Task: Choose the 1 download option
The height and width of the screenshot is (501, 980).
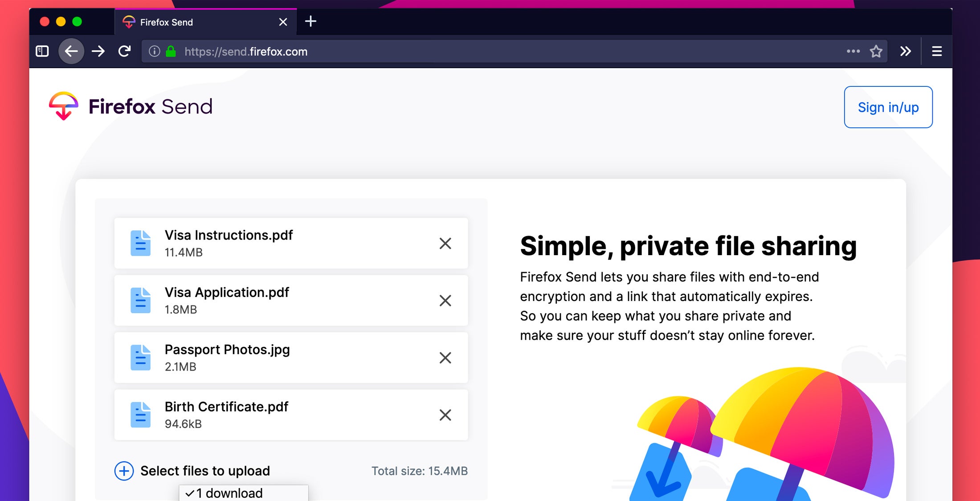Action: pos(244,493)
